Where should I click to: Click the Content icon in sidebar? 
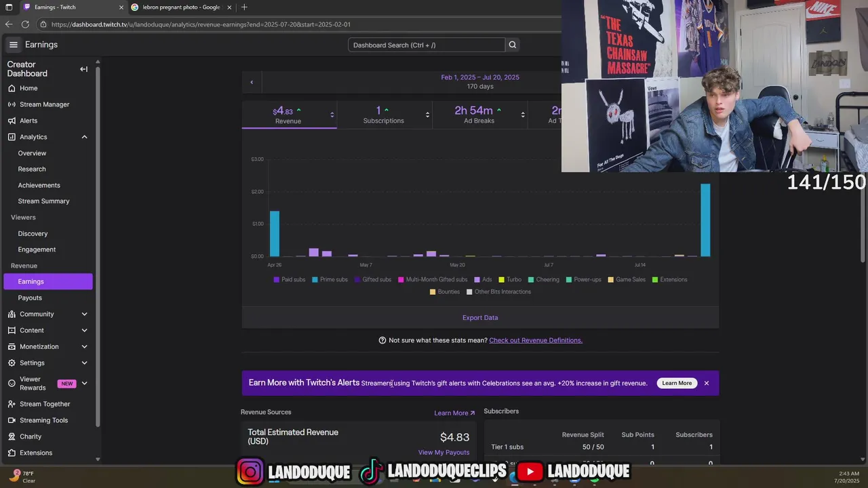12,330
